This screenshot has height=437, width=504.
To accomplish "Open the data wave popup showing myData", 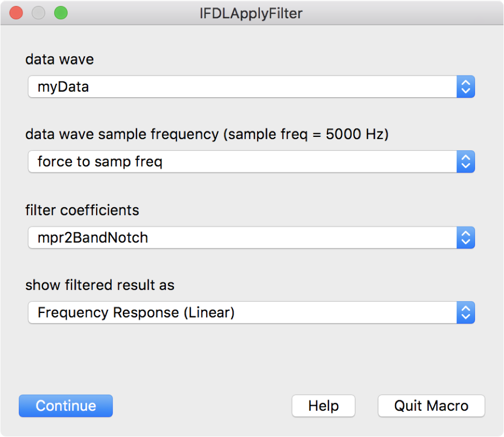I will click(x=242, y=86).
